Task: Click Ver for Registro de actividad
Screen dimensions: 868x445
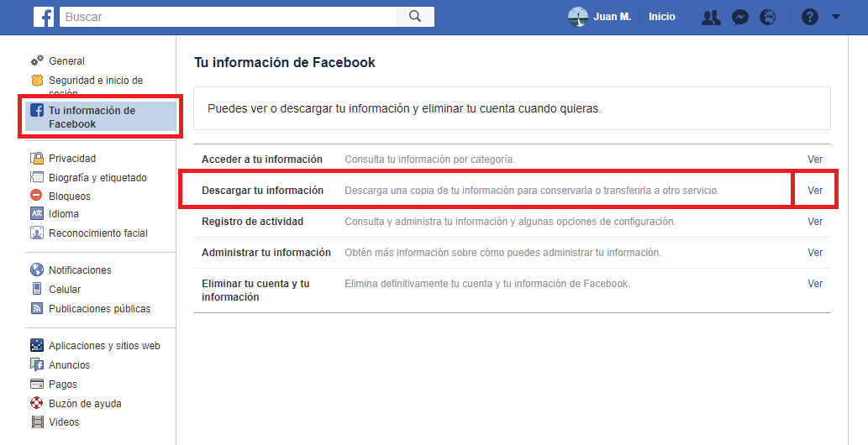Action: [x=815, y=222]
